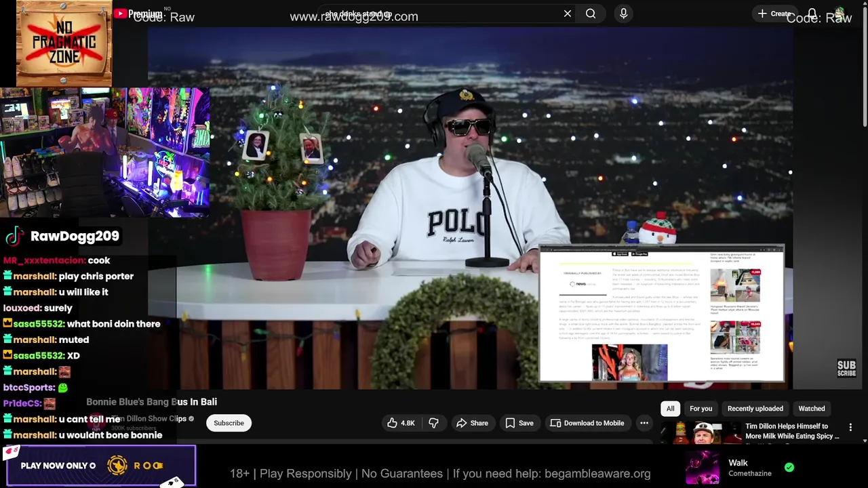Select the Watched filter chip
Screen dimensions: 868x488
pyautogui.click(x=811, y=409)
